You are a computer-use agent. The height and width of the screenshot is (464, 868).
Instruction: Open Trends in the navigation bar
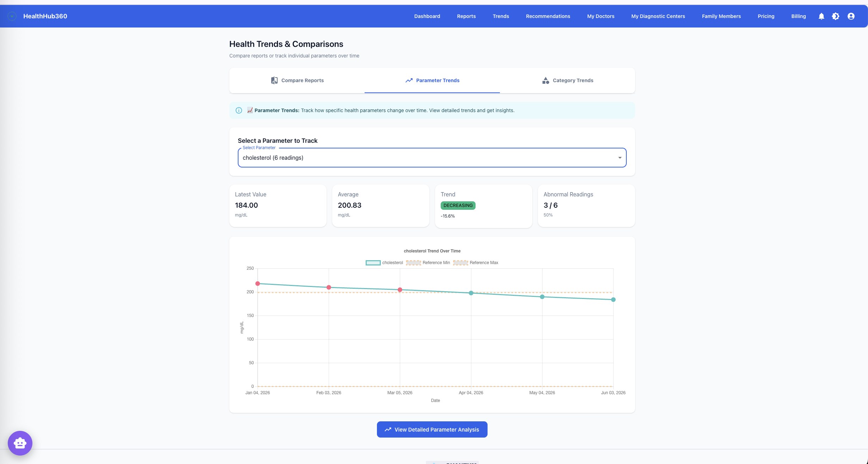coord(501,16)
